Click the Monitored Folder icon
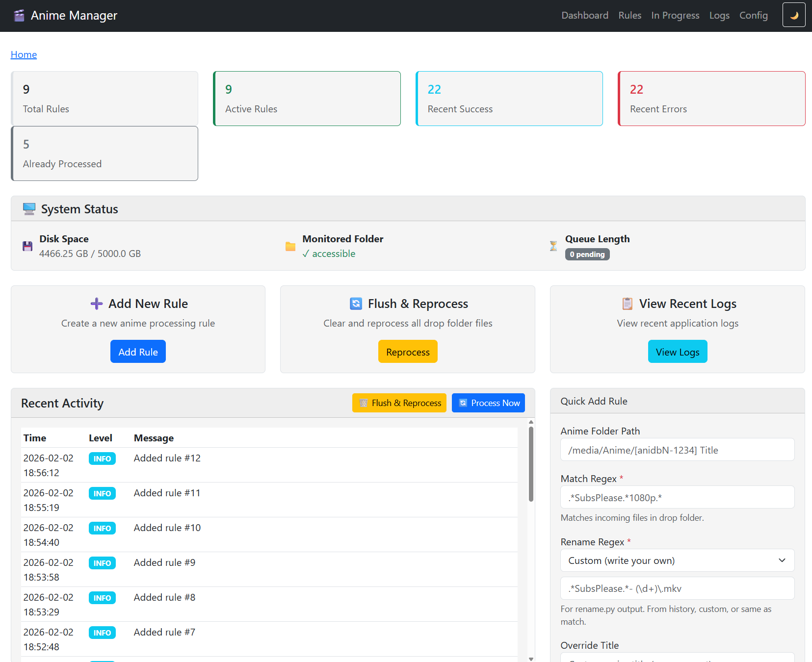 click(x=290, y=246)
